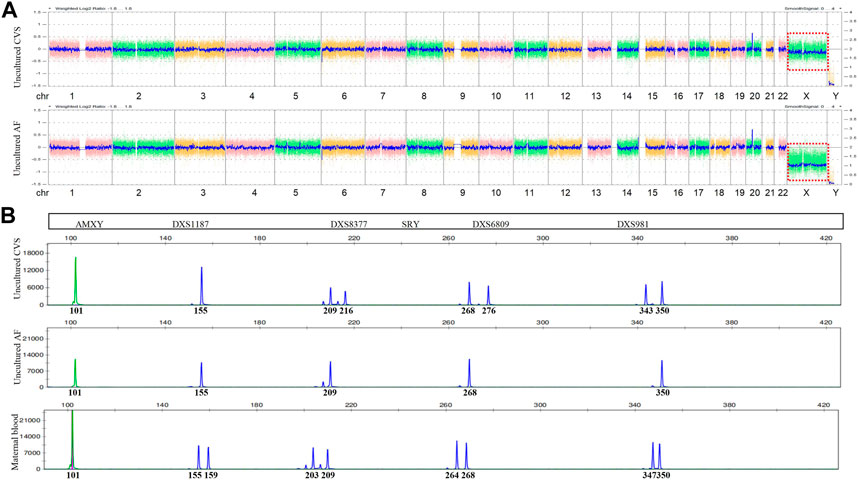Click chromosome 9 label in the Uncultured CVS plot
This screenshot has width=858, height=480.
click(x=462, y=96)
